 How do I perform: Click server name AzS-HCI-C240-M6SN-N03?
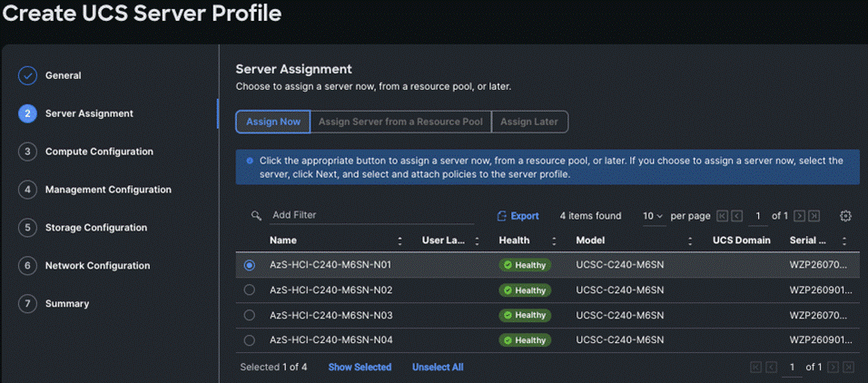click(331, 315)
